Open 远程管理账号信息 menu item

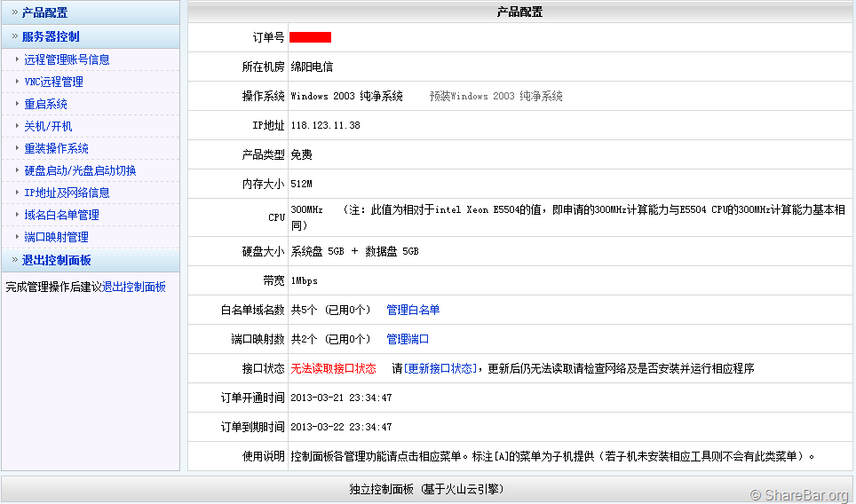67,59
